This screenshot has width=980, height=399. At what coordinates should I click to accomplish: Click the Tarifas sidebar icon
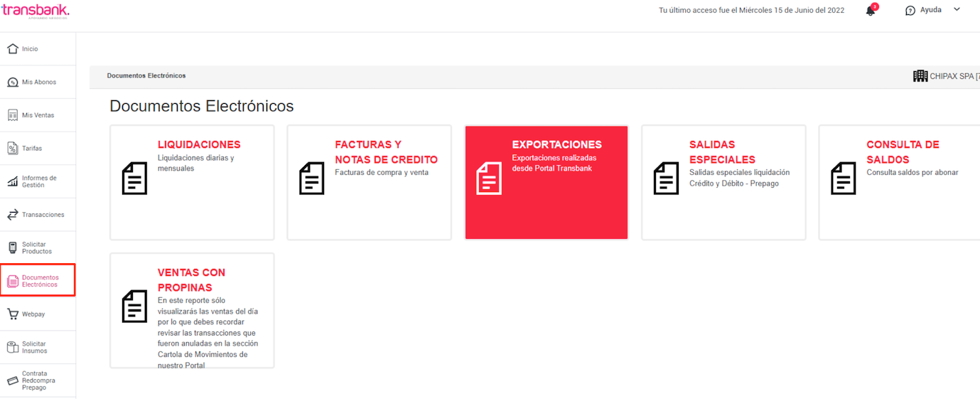(x=12, y=148)
